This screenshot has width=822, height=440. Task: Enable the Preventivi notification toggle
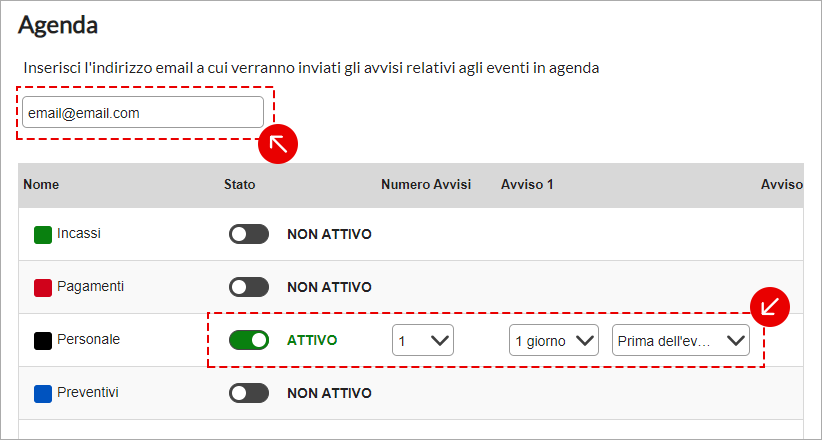click(x=249, y=393)
